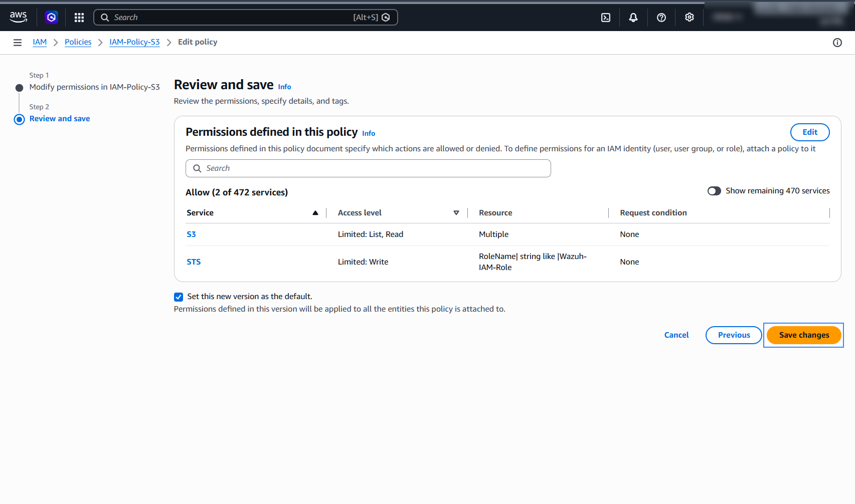The image size is (855, 504).
Task: Open the services grid menu
Action: tap(79, 18)
